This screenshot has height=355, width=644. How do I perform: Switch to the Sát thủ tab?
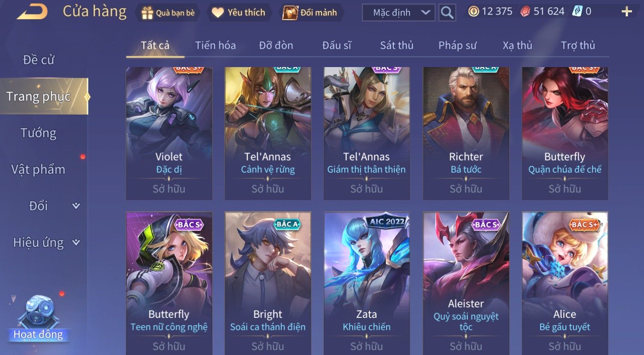click(x=397, y=45)
